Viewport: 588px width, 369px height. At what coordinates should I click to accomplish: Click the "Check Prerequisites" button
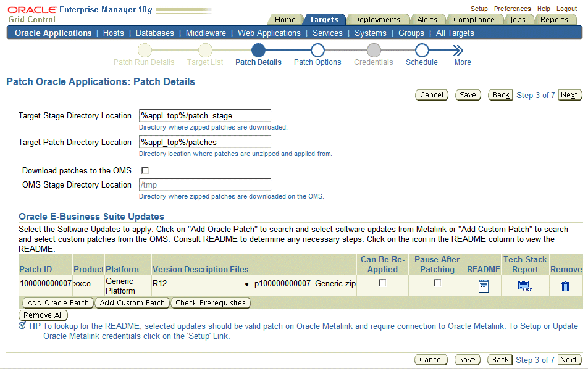tap(211, 303)
